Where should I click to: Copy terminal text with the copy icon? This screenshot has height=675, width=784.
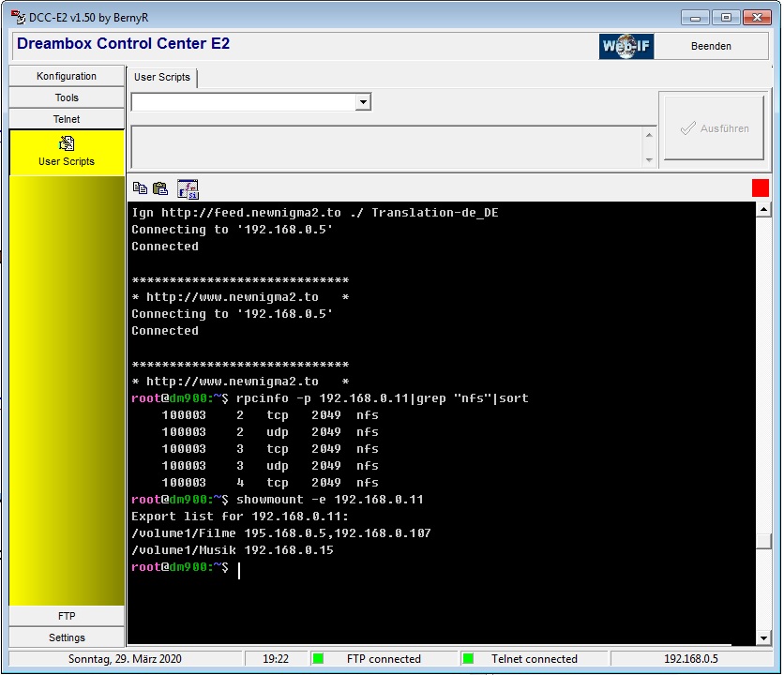pos(140,188)
